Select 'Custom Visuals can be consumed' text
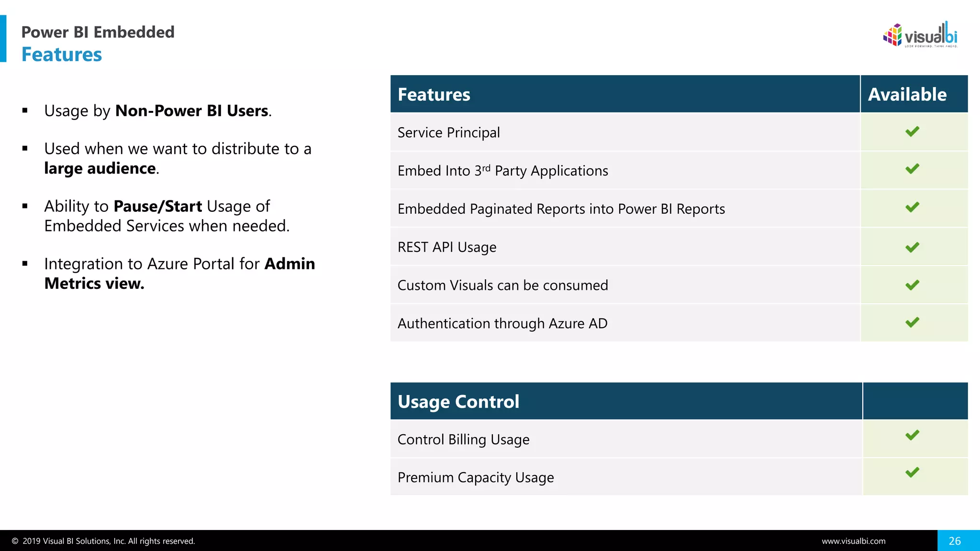The width and height of the screenshot is (980, 551). pyautogui.click(x=503, y=285)
